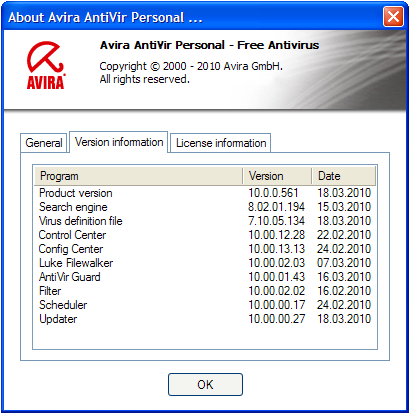The width and height of the screenshot is (410, 414).
Task: Click the All rights reserved text
Action: [145, 79]
